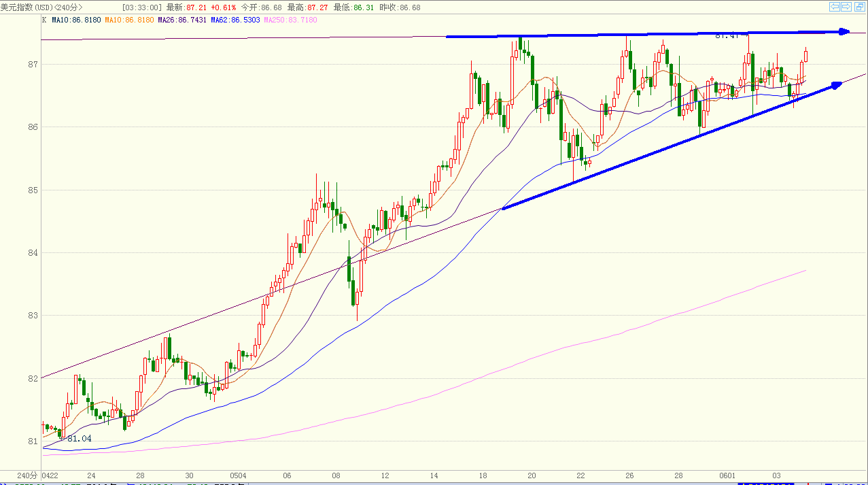Viewport: 868px width, 485px height.
Task: Select the black MA10:86.8180 indicator label
Action: pos(76,20)
